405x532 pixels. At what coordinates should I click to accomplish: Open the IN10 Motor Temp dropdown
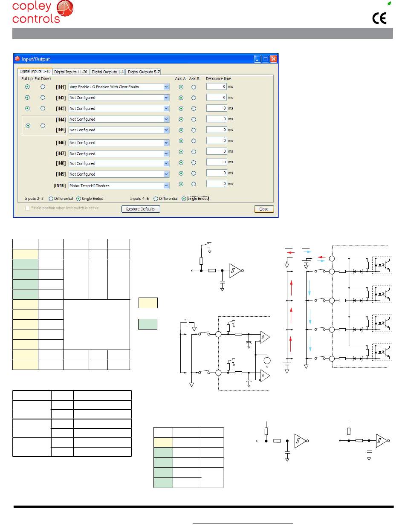pos(166,185)
